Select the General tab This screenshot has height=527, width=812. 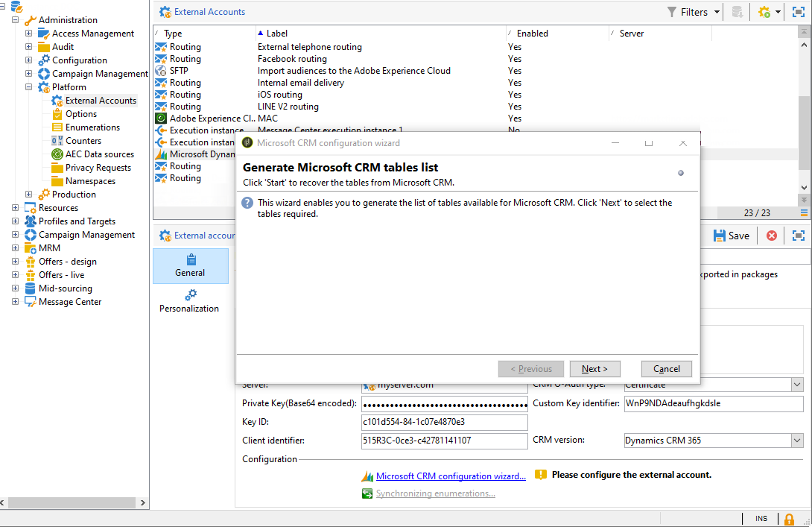click(x=191, y=266)
